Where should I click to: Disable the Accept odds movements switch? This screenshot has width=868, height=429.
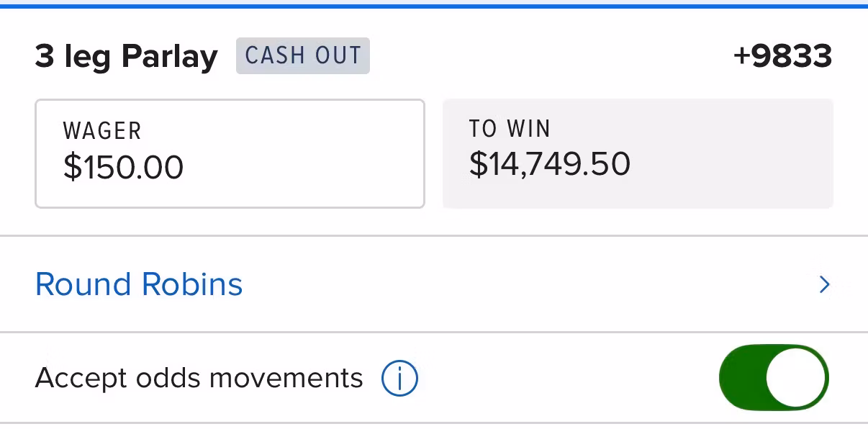click(774, 378)
